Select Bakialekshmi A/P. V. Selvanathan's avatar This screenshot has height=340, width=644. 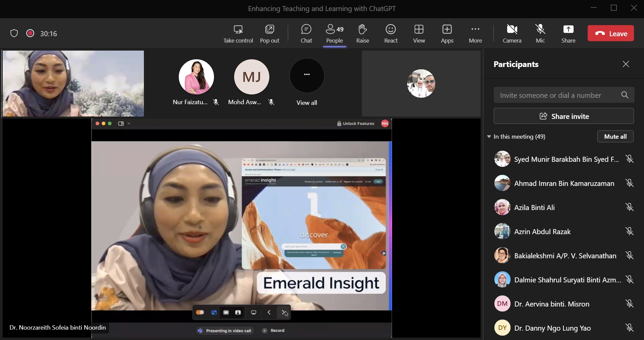[502, 255]
